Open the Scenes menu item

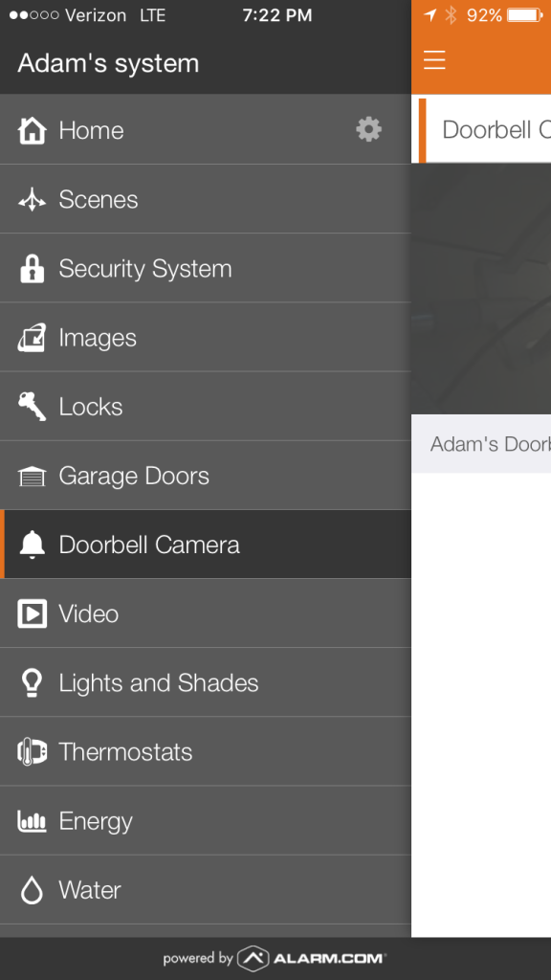tap(206, 199)
